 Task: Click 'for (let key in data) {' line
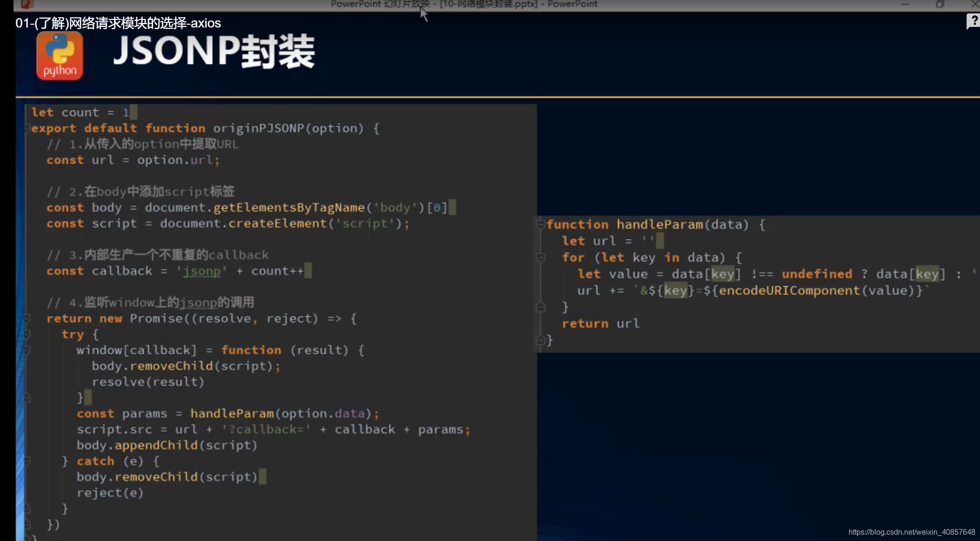click(x=652, y=257)
